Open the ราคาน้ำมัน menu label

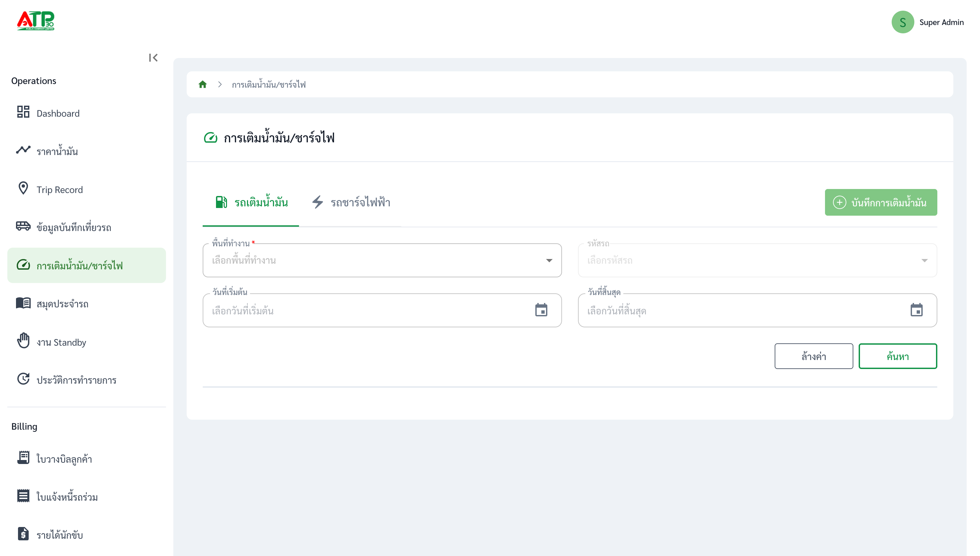pos(57,151)
